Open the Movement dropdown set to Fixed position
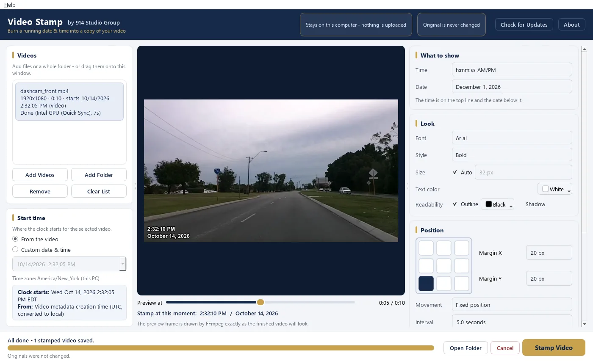The width and height of the screenshot is (593, 364). (x=512, y=305)
